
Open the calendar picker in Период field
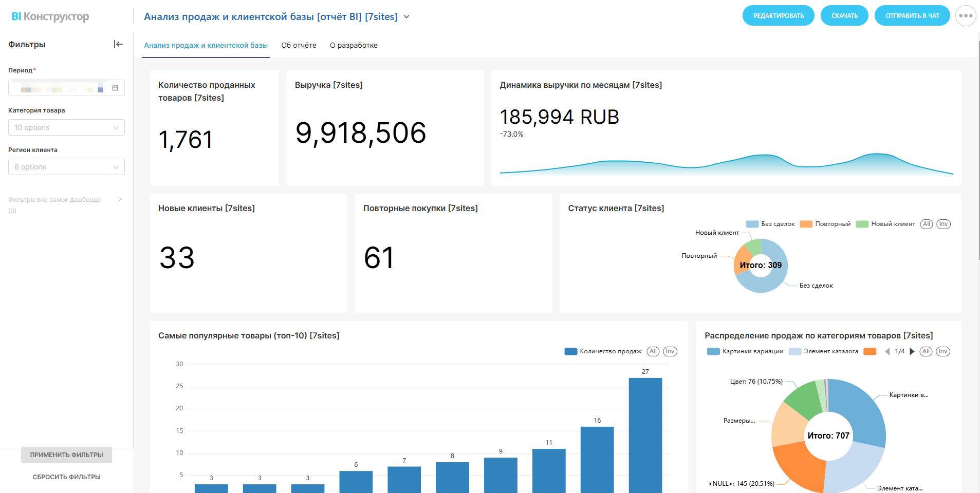pyautogui.click(x=115, y=88)
